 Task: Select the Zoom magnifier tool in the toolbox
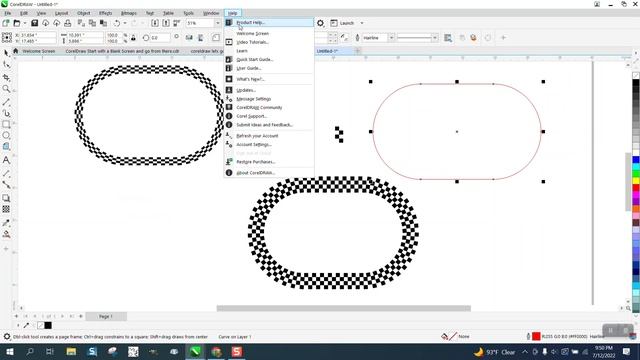(x=6, y=89)
